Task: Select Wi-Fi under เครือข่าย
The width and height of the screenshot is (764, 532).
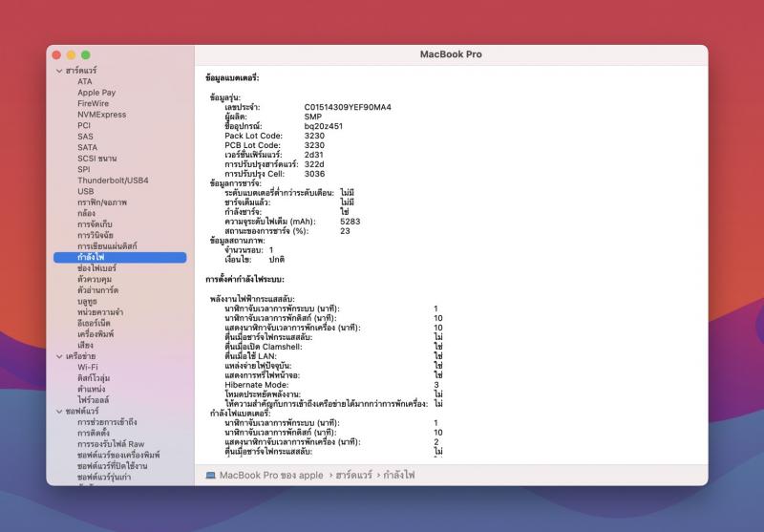Action: coord(88,368)
